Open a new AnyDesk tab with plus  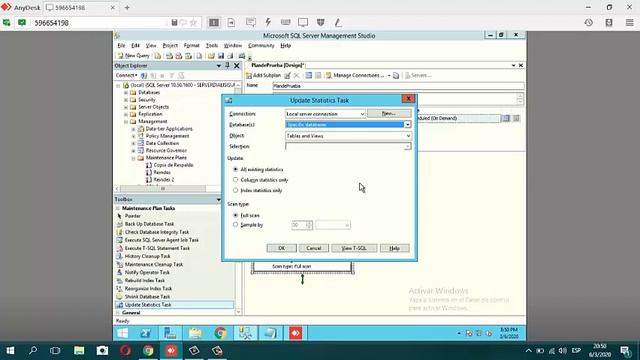pyautogui.click(x=127, y=7)
